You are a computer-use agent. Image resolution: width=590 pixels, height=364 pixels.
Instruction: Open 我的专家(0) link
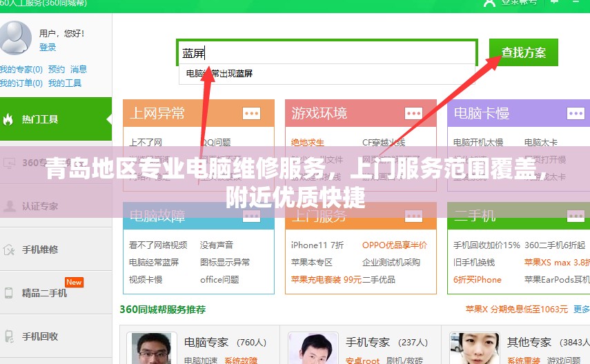[21, 70]
